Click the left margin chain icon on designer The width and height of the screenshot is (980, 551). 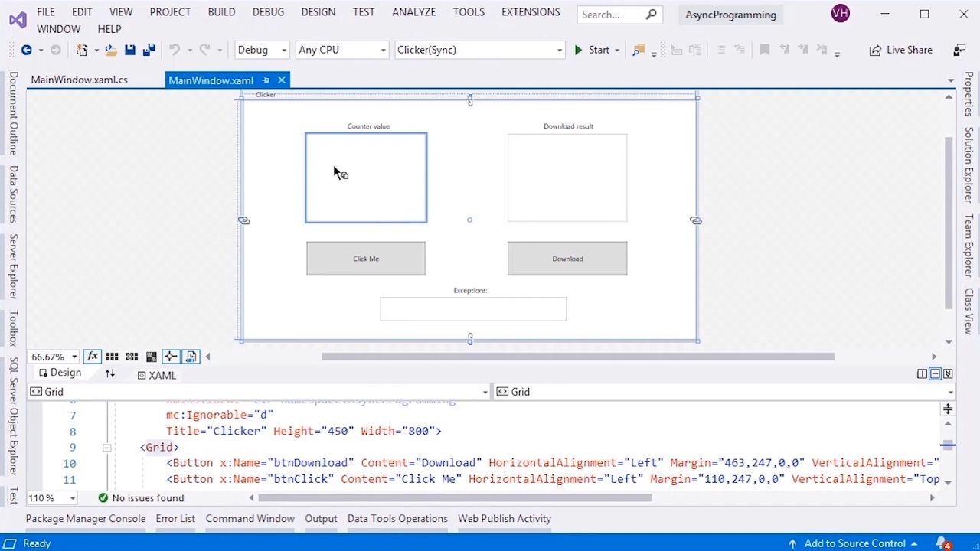click(243, 220)
